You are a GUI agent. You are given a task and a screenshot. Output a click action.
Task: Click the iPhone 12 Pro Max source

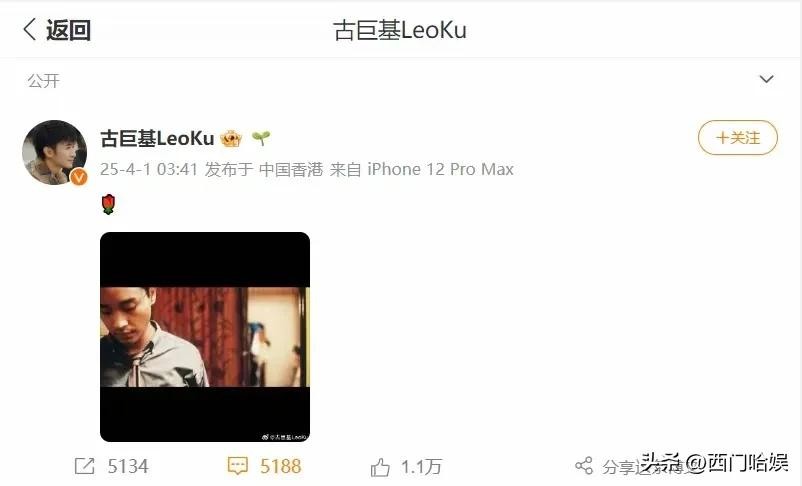point(440,169)
